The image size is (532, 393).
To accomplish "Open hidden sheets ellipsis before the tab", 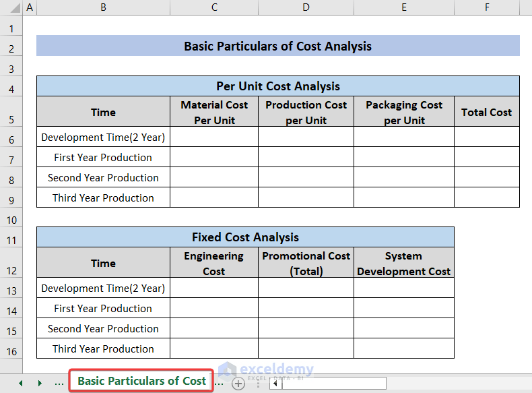I will point(59,383).
